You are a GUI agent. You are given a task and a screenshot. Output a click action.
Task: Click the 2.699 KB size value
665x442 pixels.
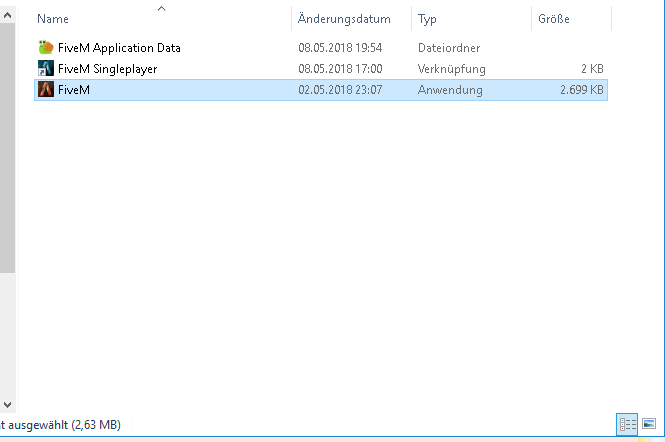pyautogui.click(x=581, y=90)
